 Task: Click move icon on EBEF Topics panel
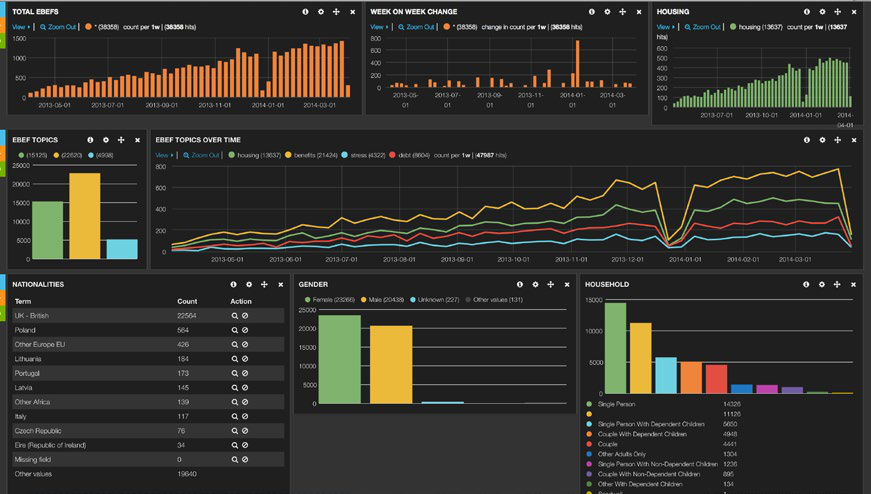pos(121,140)
